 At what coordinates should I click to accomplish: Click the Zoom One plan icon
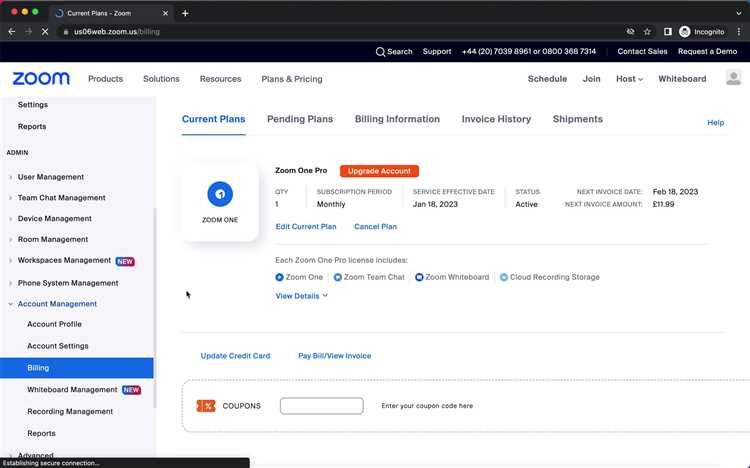[220, 194]
